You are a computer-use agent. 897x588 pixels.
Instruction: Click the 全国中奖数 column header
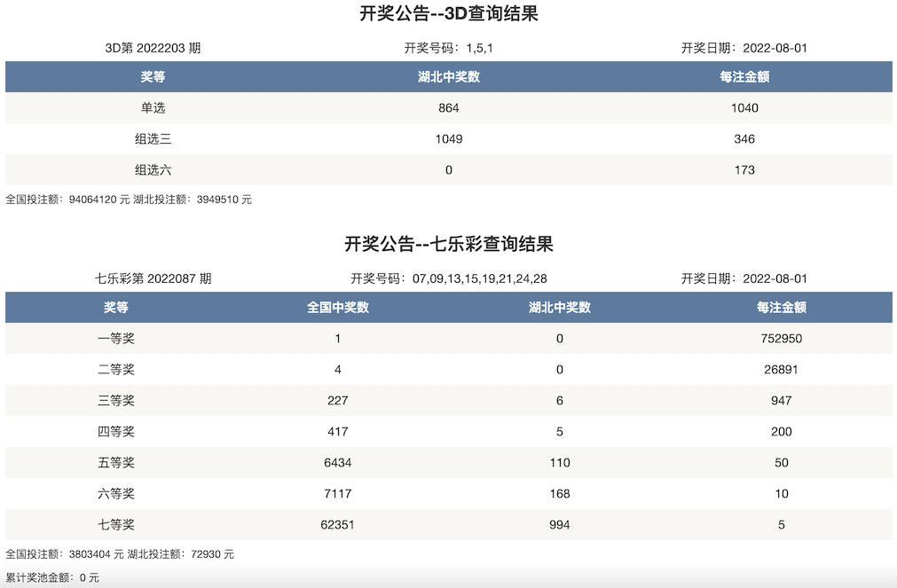pyautogui.click(x=337, y=308)
